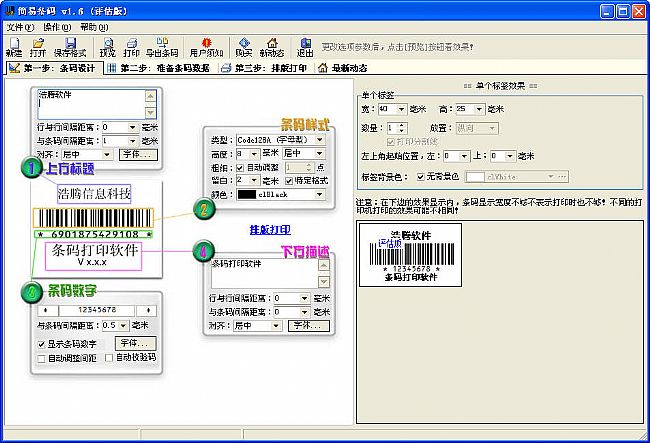The width and height of the screenshot is (650, 443).
Task: Open the 操作 menu
Action: 57,27
